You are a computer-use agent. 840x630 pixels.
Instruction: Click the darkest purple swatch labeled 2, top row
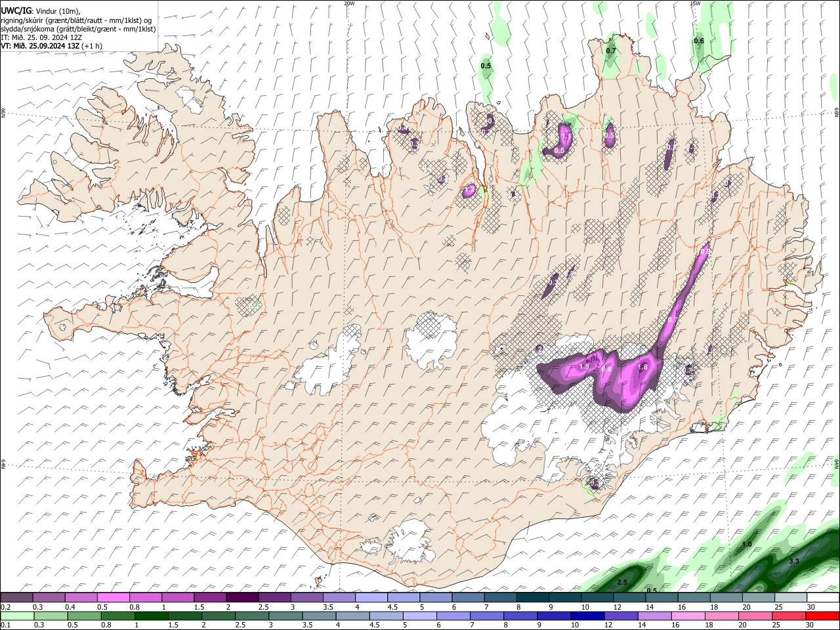(x=242, y=597)
